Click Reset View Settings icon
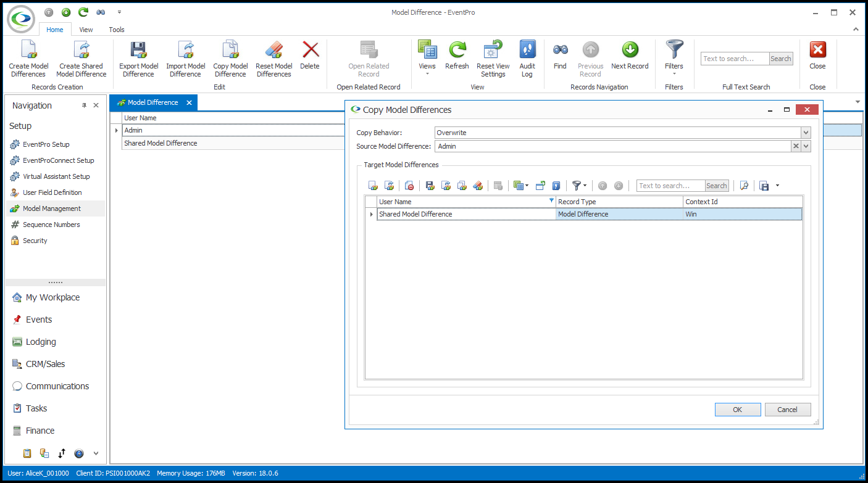The height and width of the screenshot is (483, 868). [493, 51]
